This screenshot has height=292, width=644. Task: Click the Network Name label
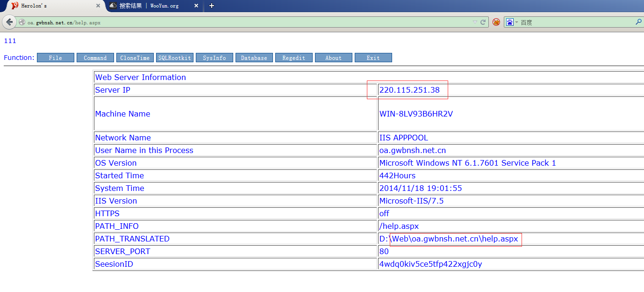click(x=123, y=138)
